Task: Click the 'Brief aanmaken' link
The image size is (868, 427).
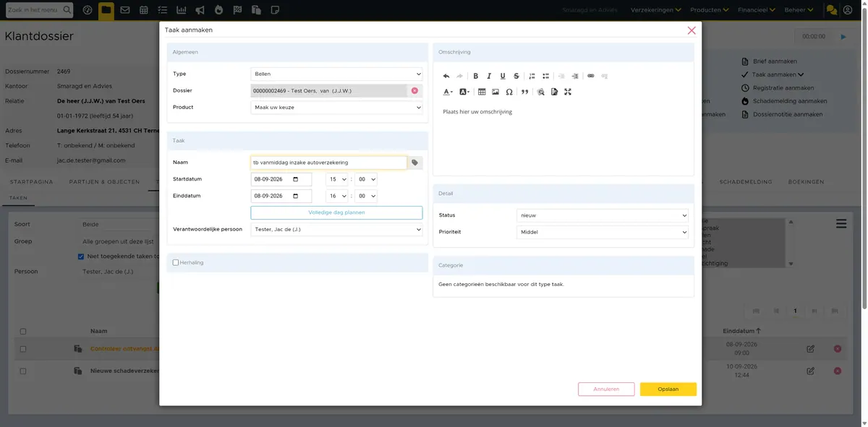Action: pyautogui.click(x=775, y=61)
